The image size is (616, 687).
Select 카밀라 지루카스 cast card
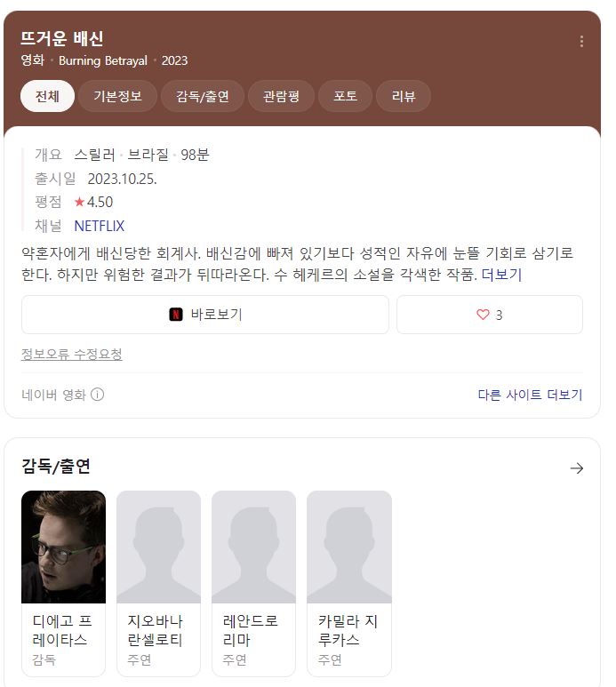[348, 583]
